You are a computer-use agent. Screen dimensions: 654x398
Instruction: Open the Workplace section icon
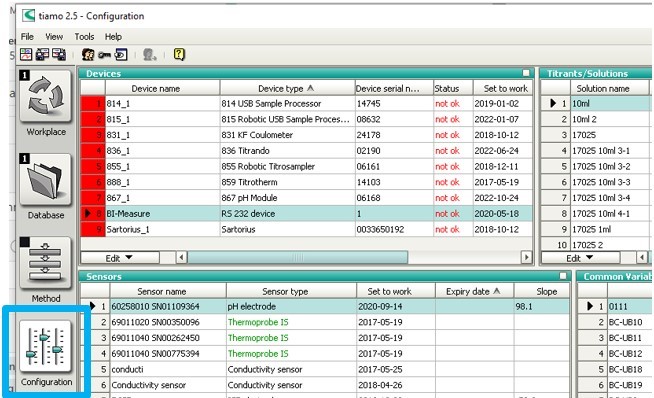[x=45, y=97]
